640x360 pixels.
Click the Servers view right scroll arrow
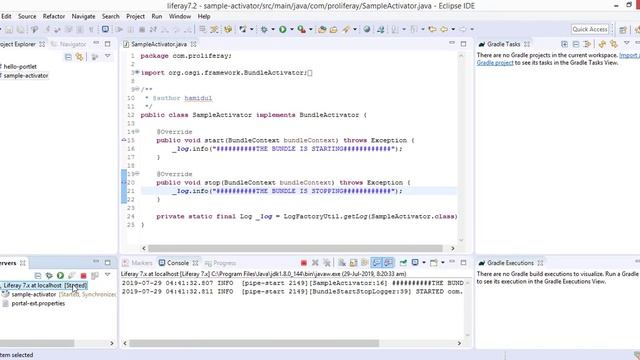coord(112,343)
